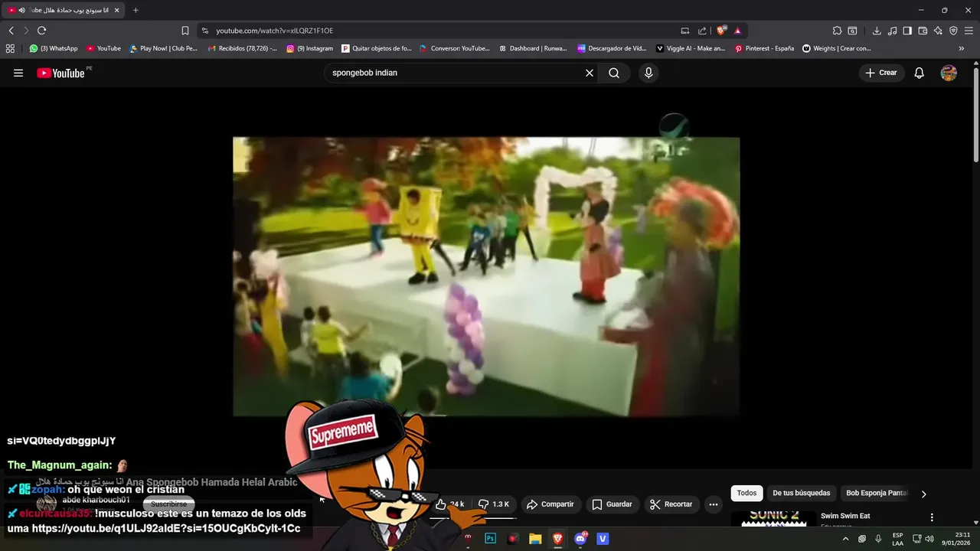
Task: Open Brave Rewards triangle icon
Action: pyautogui.click(x=737, y=31)
